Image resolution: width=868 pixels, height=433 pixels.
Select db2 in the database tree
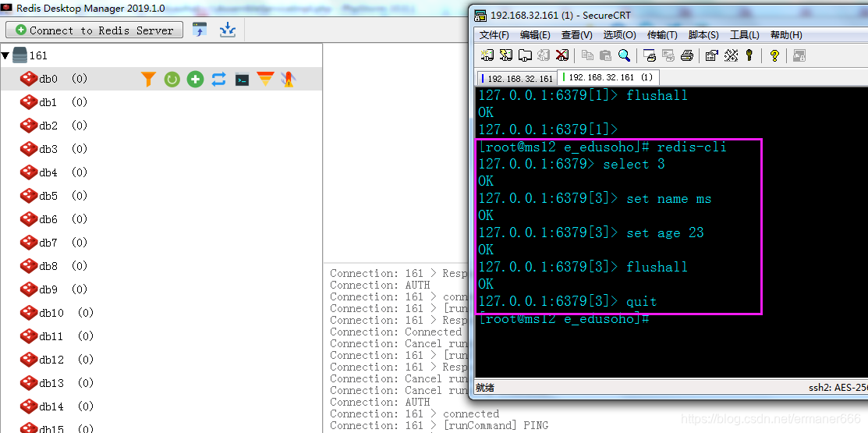tap(48, 126)
